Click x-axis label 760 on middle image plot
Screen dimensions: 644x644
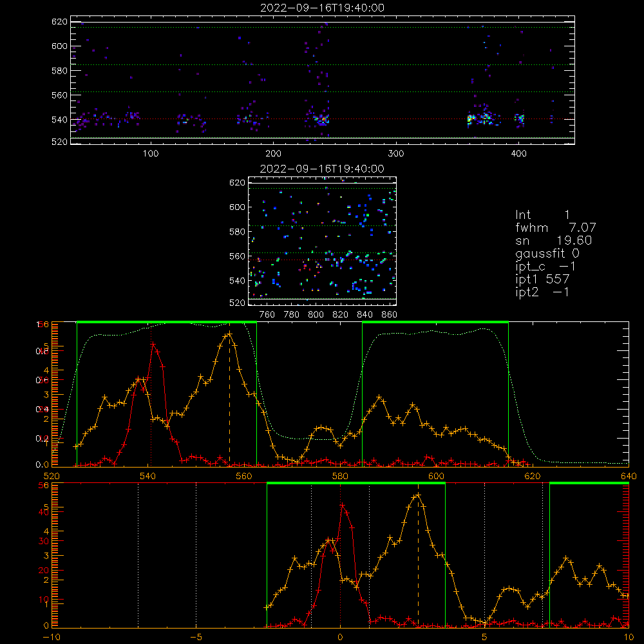click(267, 315)
